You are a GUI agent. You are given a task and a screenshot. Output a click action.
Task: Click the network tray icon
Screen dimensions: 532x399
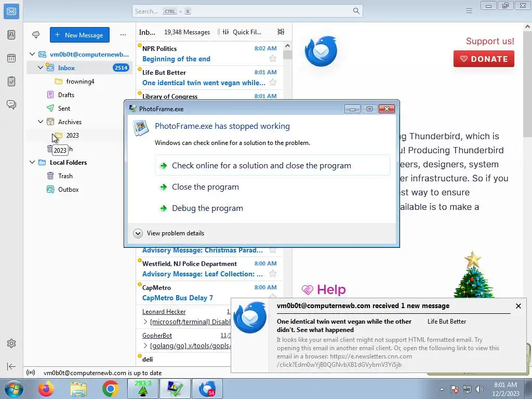(x=467, y=389)
